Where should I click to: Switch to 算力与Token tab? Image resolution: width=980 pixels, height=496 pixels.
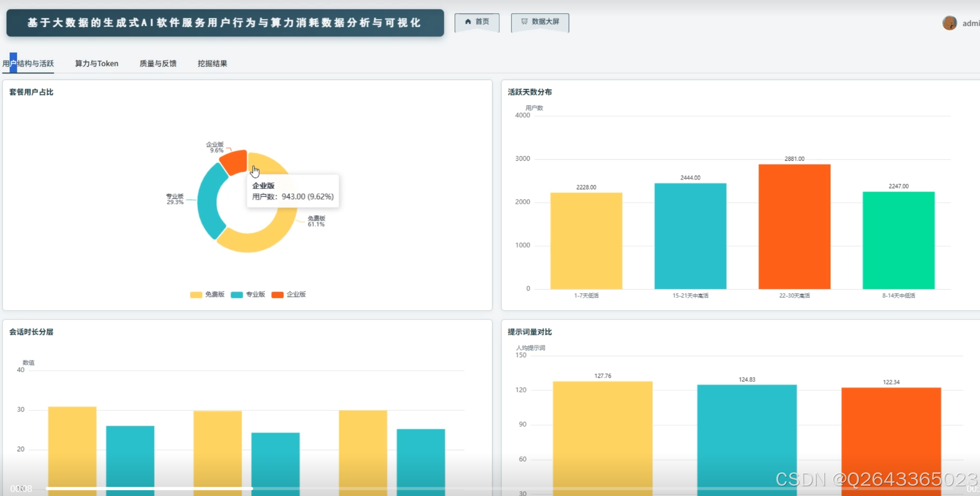97,64
